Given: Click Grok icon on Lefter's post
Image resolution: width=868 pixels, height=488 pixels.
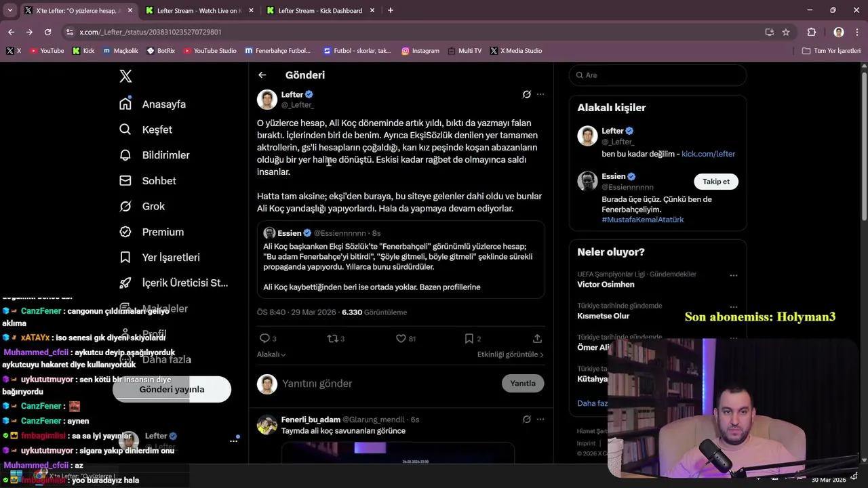Looking at the screenshot, I should click(x=526, y=94).
